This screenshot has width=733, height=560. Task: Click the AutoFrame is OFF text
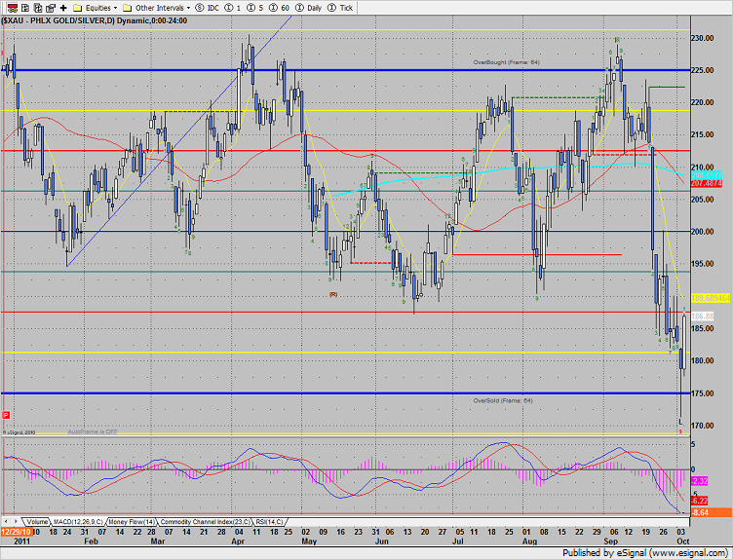pyautogui.click(x=92, y=432)
